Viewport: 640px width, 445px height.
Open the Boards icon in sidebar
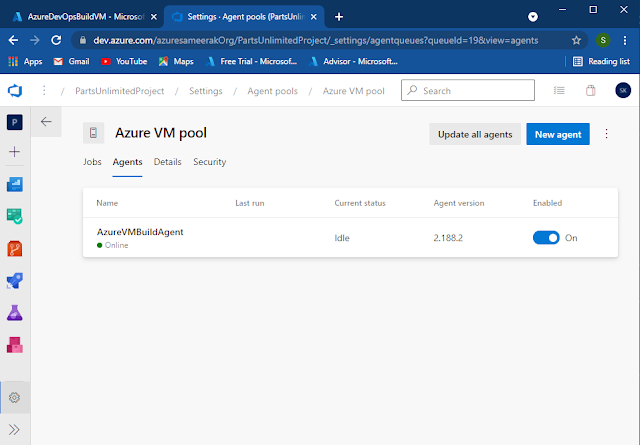pyautogui.click(x=15, y=216)
